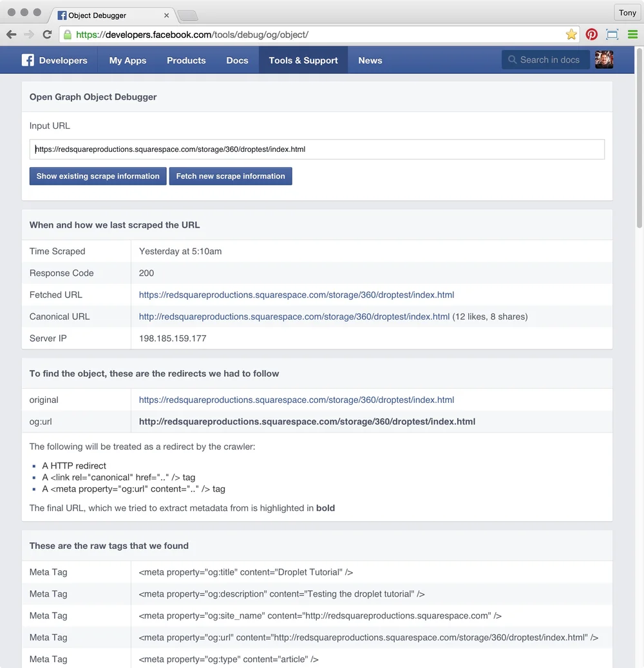Click the Tony profile button in Chrome
Image resolution: width=644 pixels, height=668 pixels.
627,13
